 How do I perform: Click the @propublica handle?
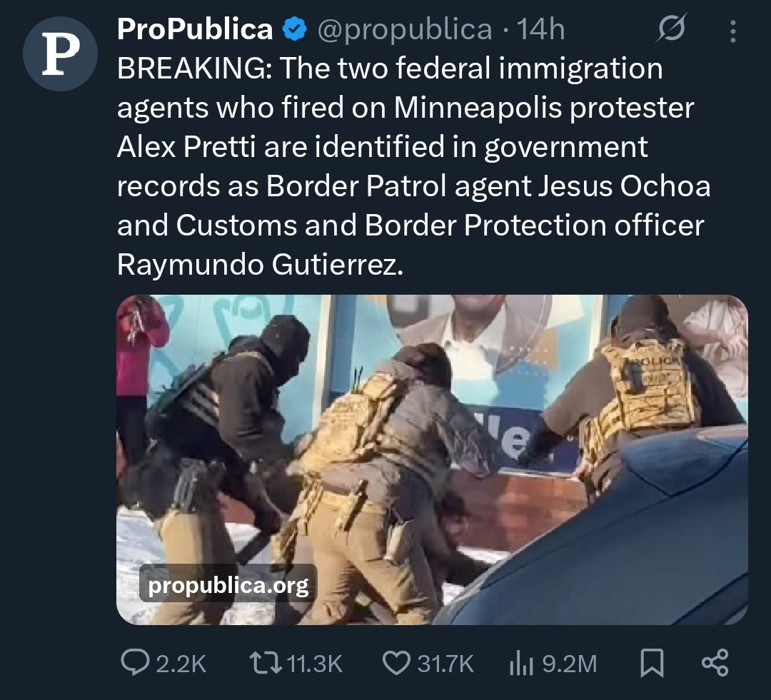[x=404, y=30]
